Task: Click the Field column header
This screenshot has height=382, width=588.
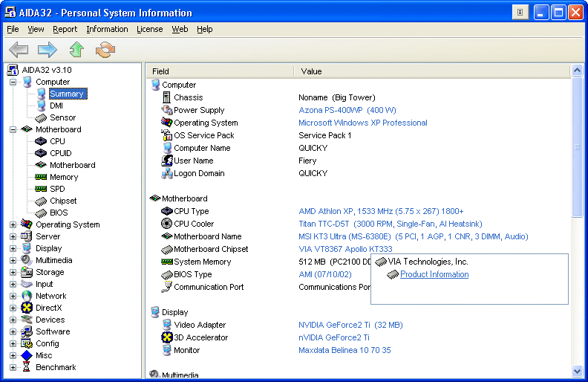Action: click(220, 71)
